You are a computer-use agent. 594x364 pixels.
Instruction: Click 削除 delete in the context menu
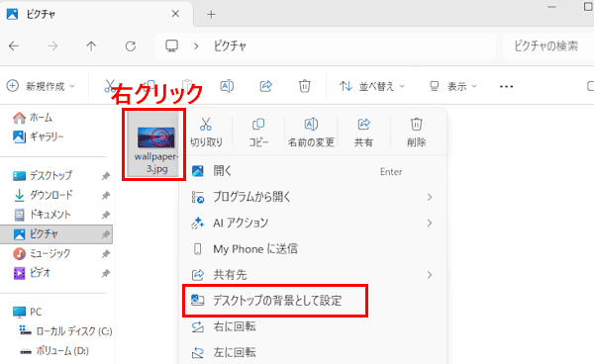click(417, 132)
